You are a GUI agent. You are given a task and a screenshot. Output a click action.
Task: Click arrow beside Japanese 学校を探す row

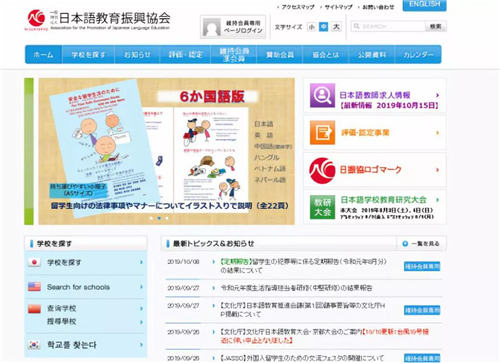(x=141, y=262)
